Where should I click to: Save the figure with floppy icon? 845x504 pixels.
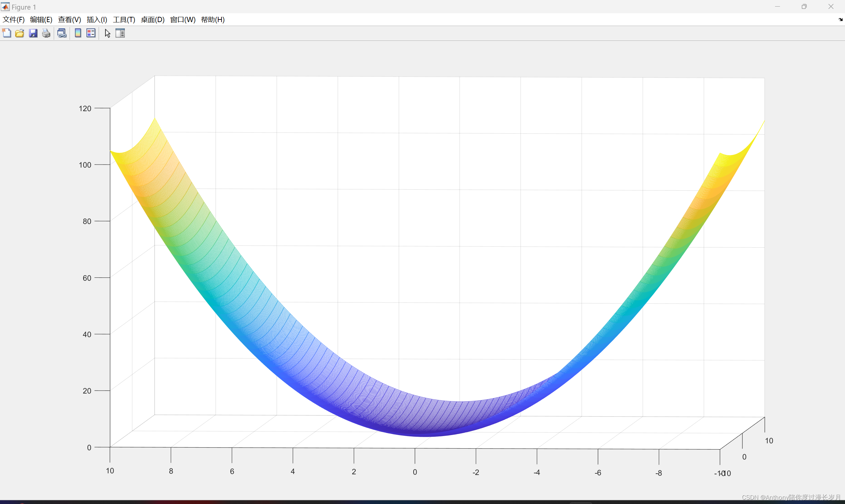pyautogui.click(x=33, y=33)
